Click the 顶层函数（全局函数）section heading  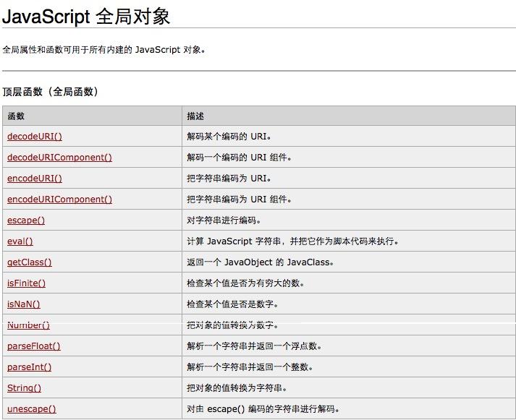click(x=51, y=92)
